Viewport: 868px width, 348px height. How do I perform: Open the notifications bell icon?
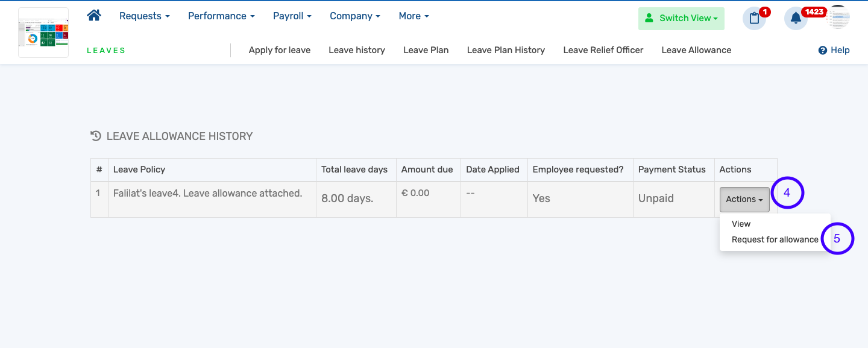[x=796, y=18]
